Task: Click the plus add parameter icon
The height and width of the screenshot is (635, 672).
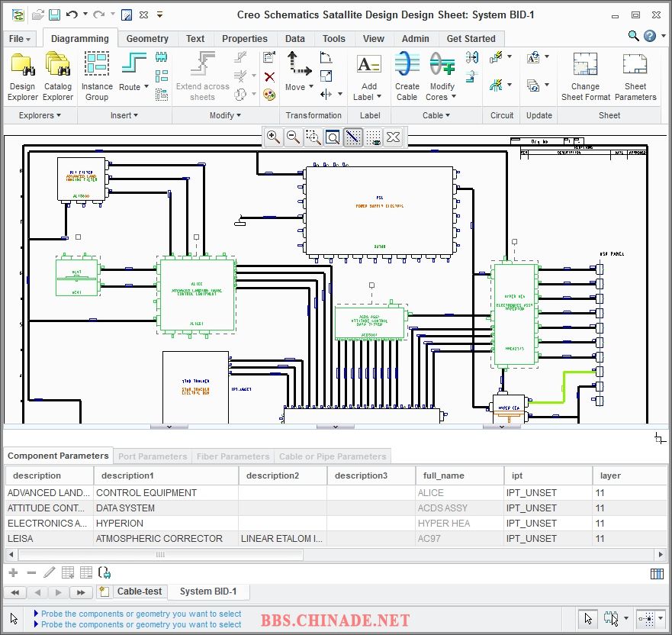Action: point(13,572)
